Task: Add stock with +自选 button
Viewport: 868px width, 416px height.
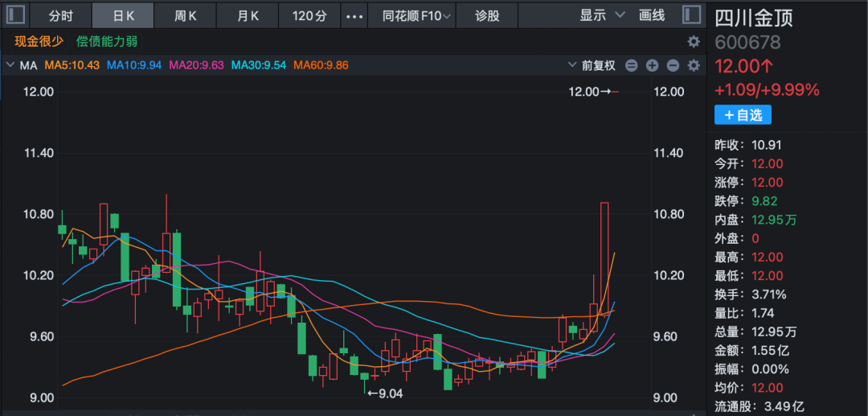Action: [743, 115]
